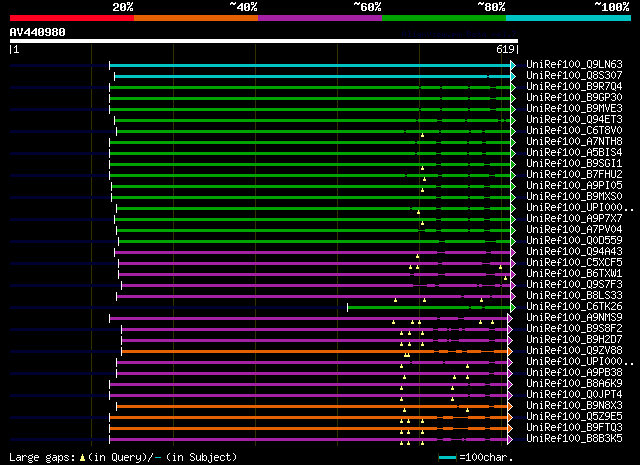Select the UniRef100_B9FTQ3 label
This screenshot has height=465, width=640.
click(x=574, y=428)
